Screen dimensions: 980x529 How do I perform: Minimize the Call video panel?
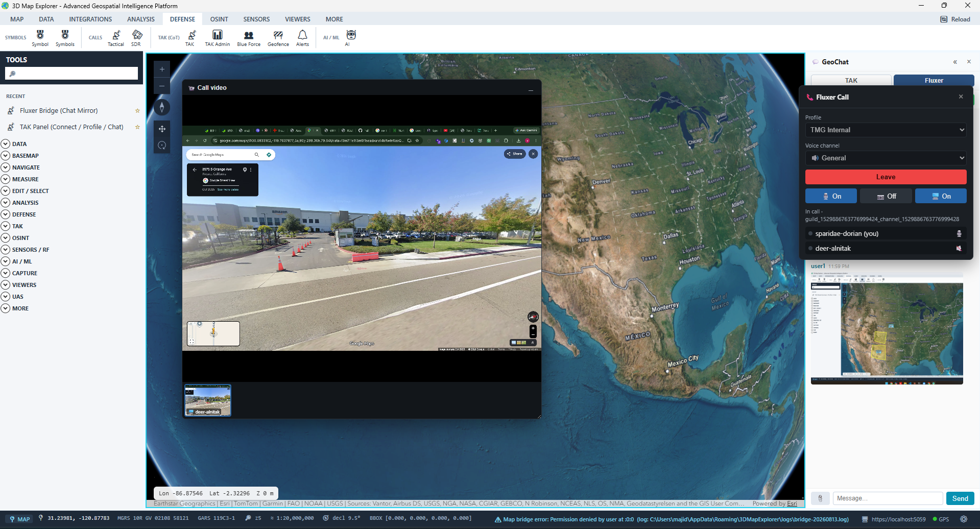531,89
